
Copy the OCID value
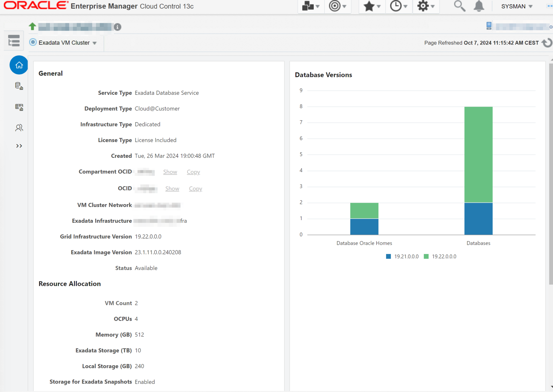coord(195,188)
